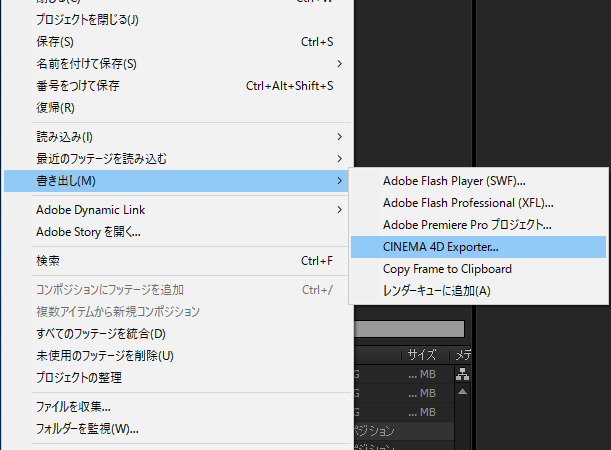Screen dimensions: 611x450
Task: Open 最近のフッテージを読み込む submenu
Action: pyautogui.click(x=176, y=159)
